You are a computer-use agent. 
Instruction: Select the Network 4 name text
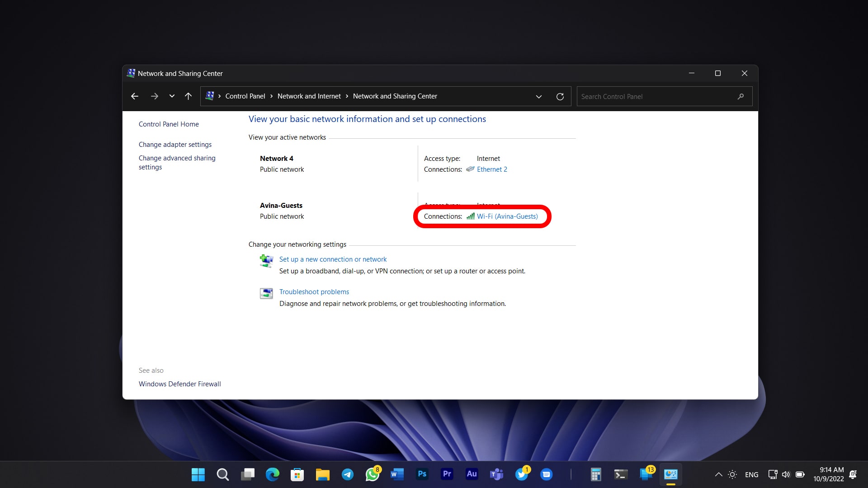click(277, 159)
